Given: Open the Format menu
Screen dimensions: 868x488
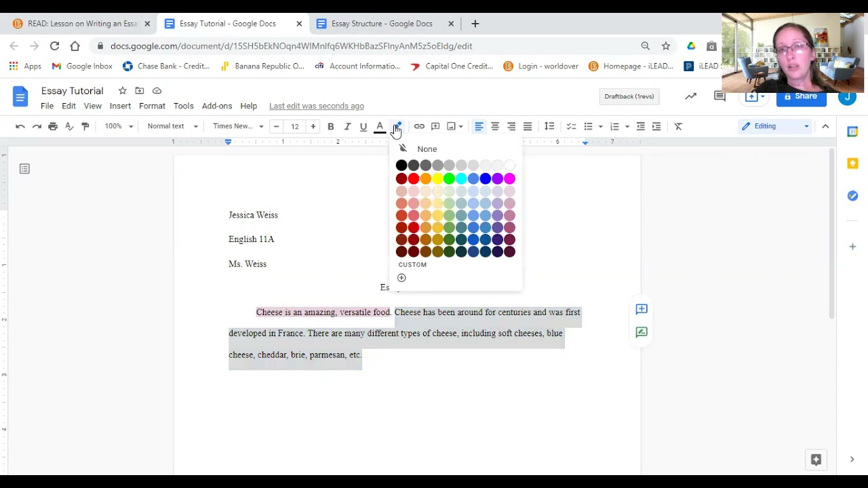Looking at the screenshot, I should [152, 106].
